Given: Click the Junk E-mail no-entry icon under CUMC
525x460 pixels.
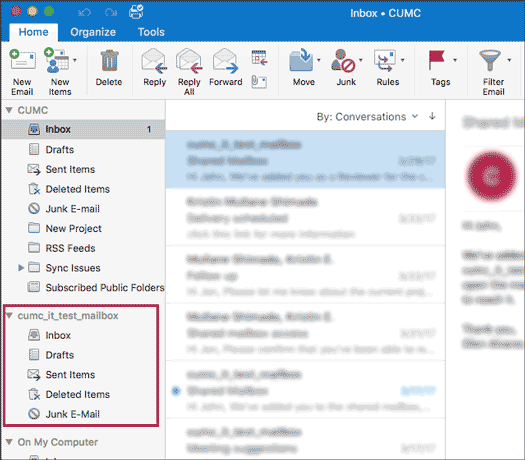Looking at the screenshot, I should pyautogui.click(x=34, y=209).
